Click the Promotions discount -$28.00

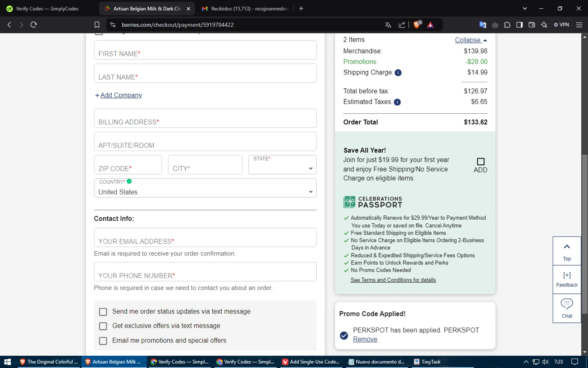(x=476, y=62)
